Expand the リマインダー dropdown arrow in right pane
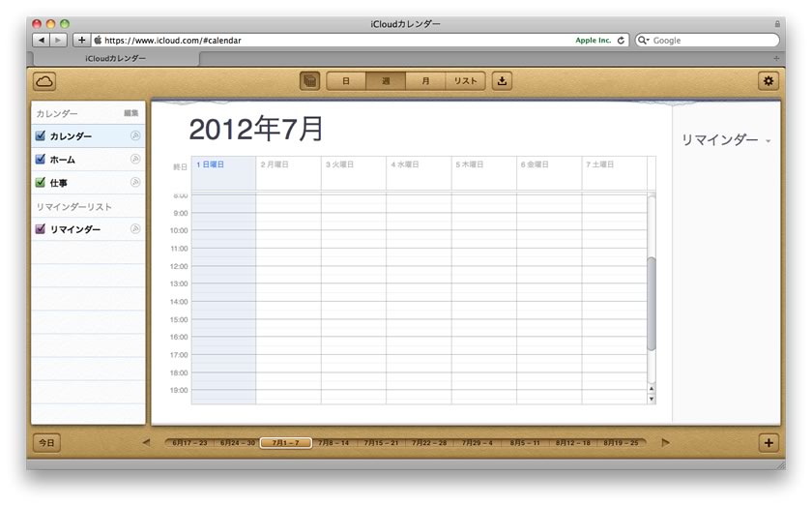 tap(768, 141)
